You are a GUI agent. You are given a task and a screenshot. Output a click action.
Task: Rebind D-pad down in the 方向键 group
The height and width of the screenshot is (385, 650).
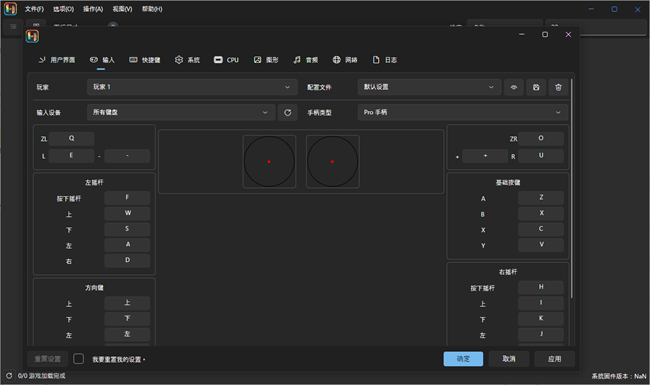point(127,319)
